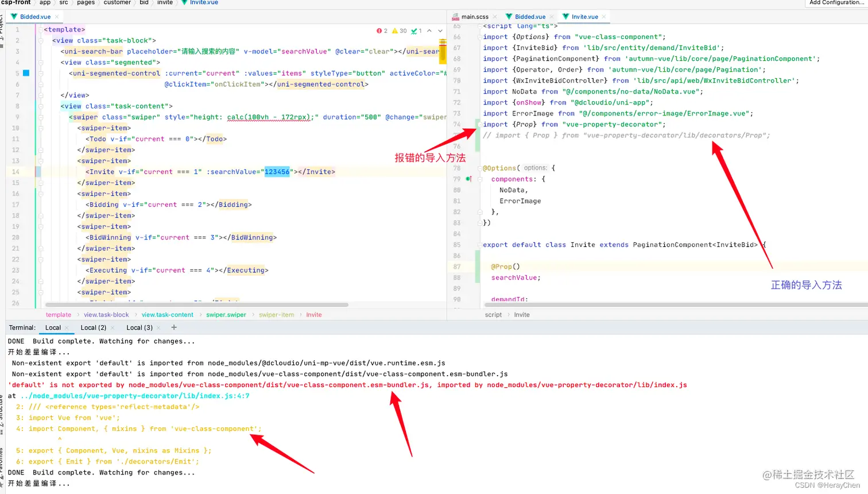Click csp-front in navigation breadcrumb
Viewport: 868px width, 494px height.
pyautogui.click(x=16, y=3)
